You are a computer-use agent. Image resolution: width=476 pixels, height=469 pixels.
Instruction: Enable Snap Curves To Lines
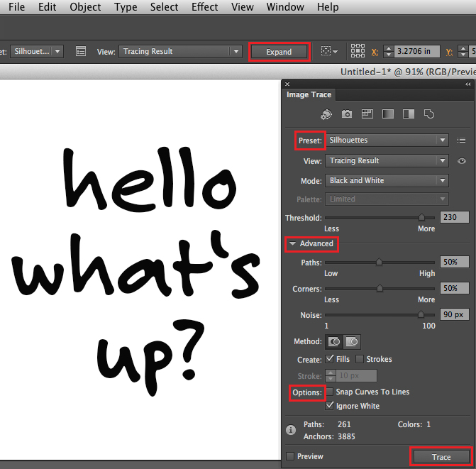pyautogui.click(x=329, y=392)
